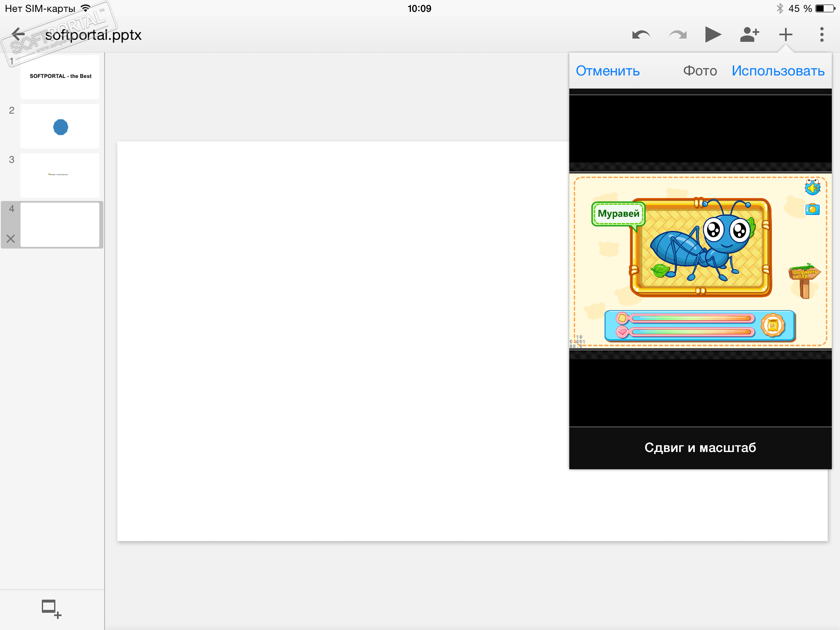Image resolution: width=840 pixels, height=630 pixels.
Task: Add a new slide
Action: 51,609
